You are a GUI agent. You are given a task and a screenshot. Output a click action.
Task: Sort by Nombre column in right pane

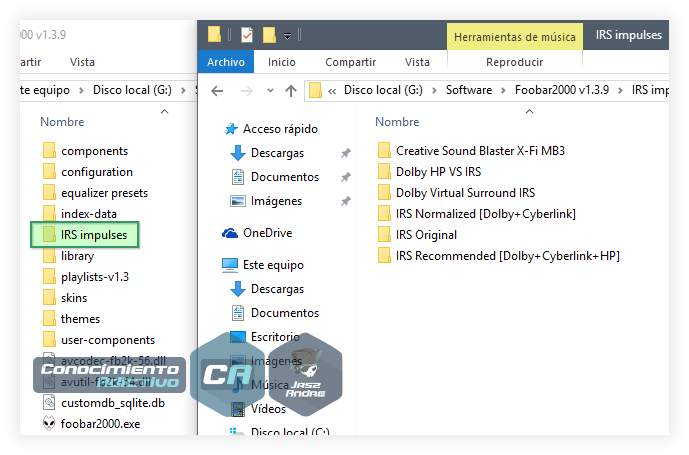(x=397, y=122)
